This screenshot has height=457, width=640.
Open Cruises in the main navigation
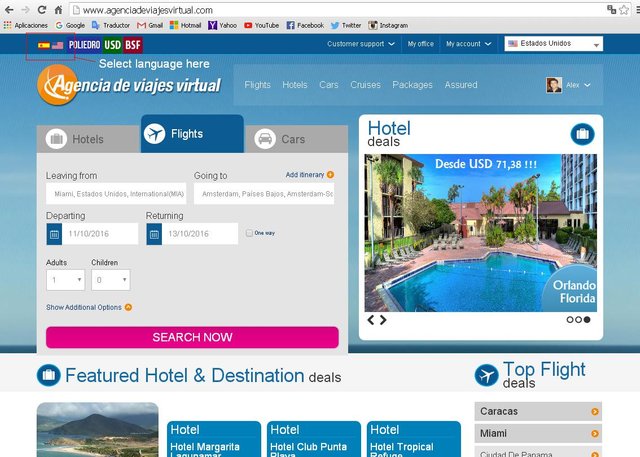coord(365,85)
